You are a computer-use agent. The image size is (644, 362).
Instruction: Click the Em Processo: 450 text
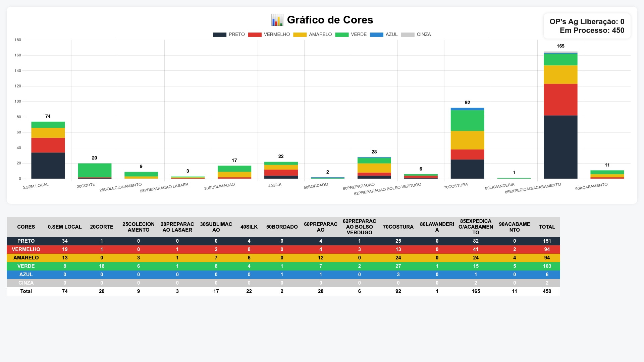(592, 31)
